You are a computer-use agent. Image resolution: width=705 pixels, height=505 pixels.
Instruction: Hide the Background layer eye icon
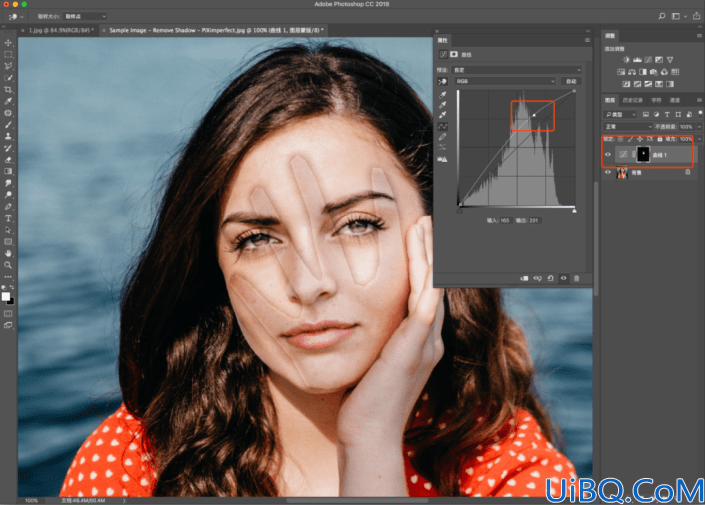(608, 172)
